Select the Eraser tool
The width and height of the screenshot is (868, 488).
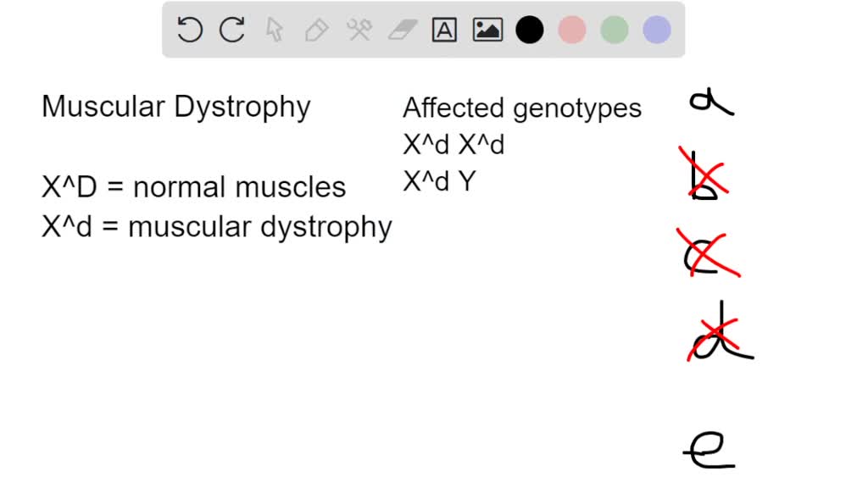[x=402, y=30]
